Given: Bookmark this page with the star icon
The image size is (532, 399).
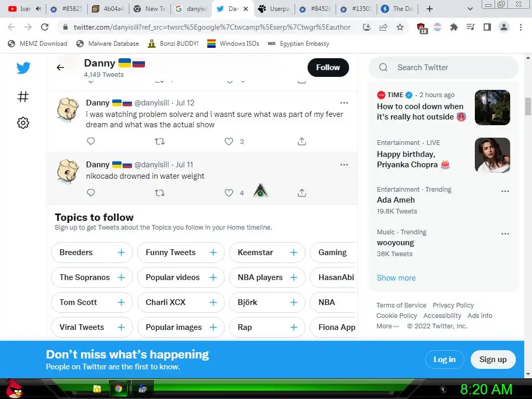Looking at the screenshot, I should pyautogui.click(x=400, y=27).
